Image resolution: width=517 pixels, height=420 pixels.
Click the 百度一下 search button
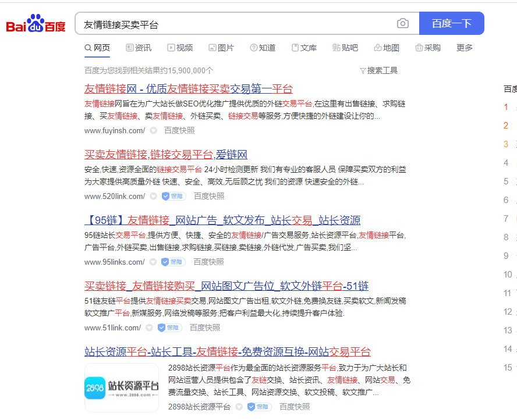451,23
